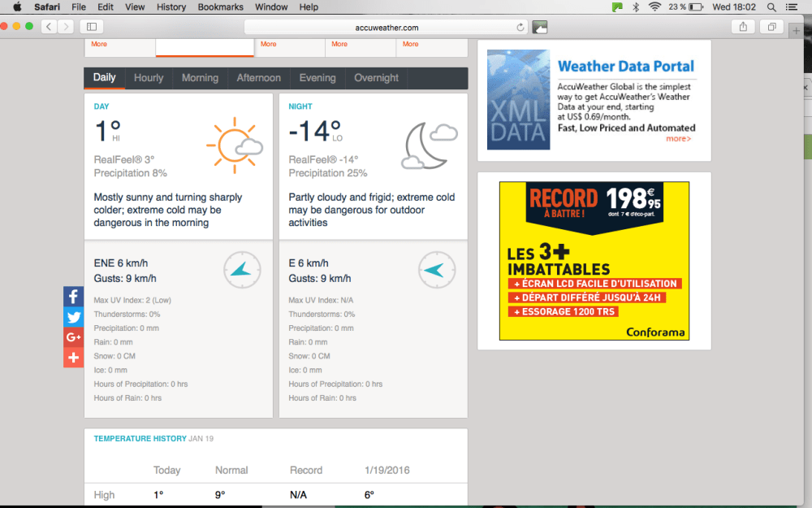Open the History menu
The image size is (812, 508).
pyautogui.click(x=171, y=7)
